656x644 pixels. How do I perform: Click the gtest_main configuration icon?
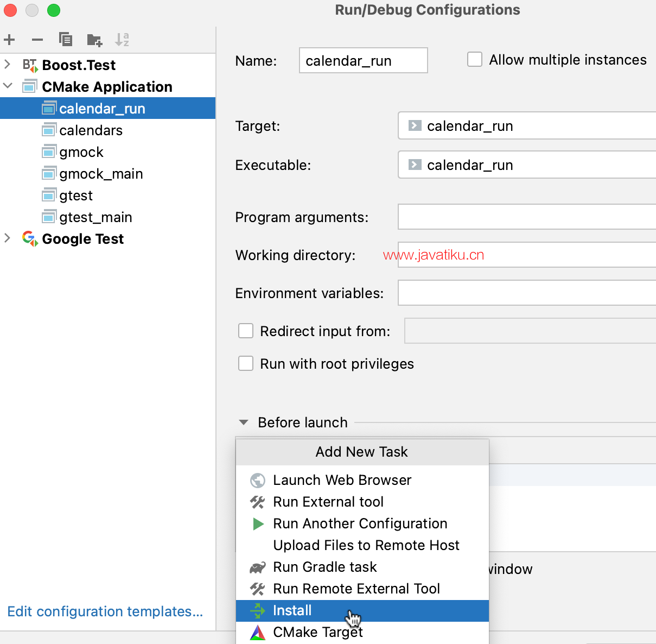pyautogui.click(x=49, y=217)
